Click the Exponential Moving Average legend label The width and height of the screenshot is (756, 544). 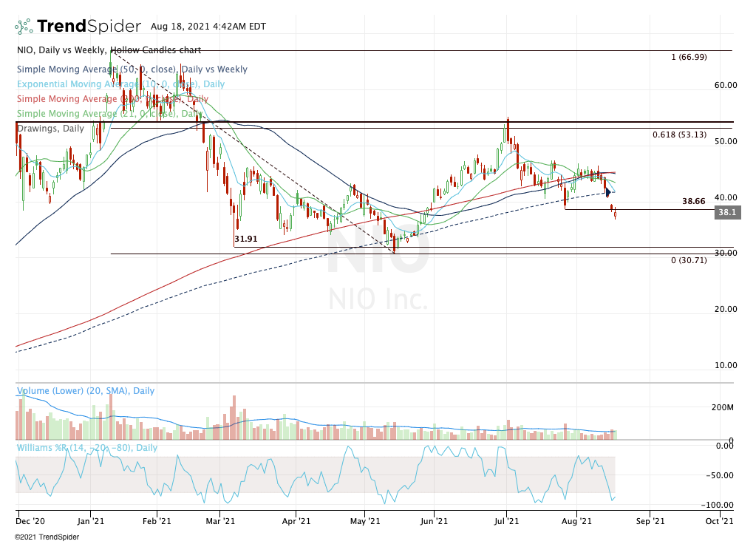(x=121, y=84)
